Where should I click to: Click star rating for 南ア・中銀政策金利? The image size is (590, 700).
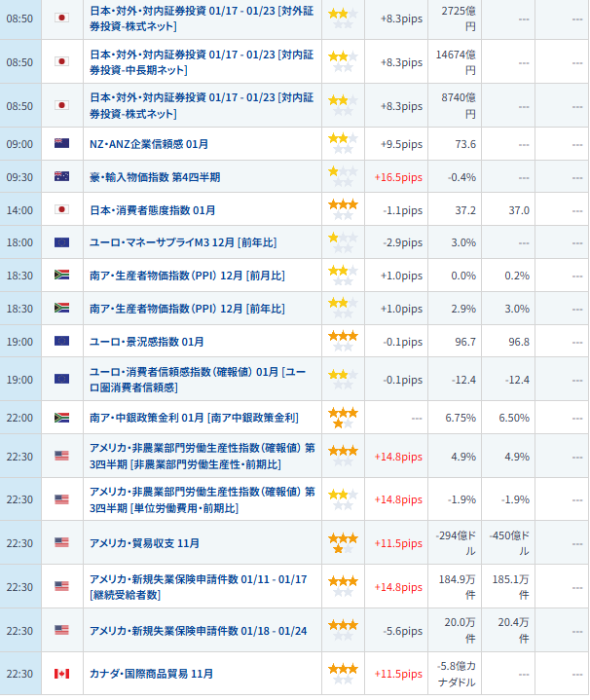pos(342,418)
